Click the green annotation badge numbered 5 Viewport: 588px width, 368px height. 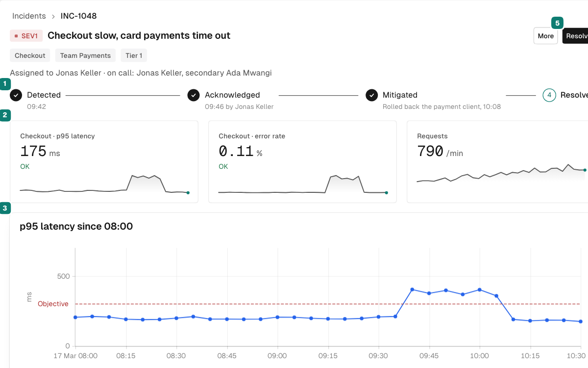[x=557, y=23]
